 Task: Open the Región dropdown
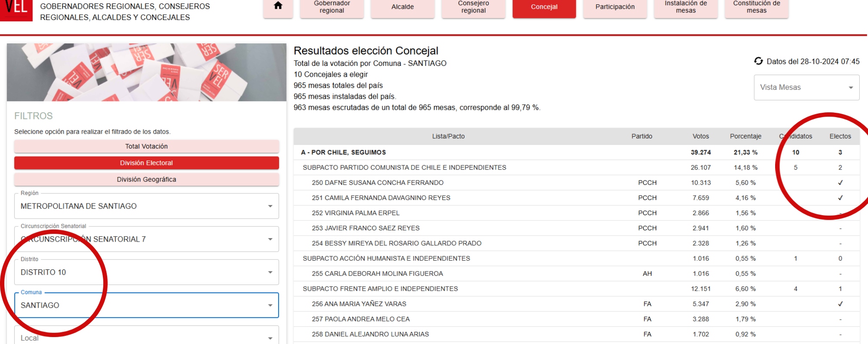[x=146, y=206]
